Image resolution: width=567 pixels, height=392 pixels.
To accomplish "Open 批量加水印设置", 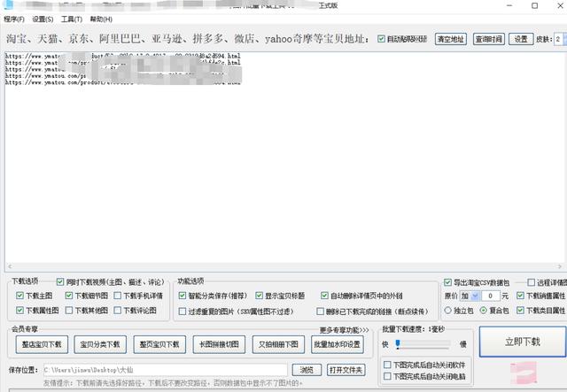I will (338, 344).
